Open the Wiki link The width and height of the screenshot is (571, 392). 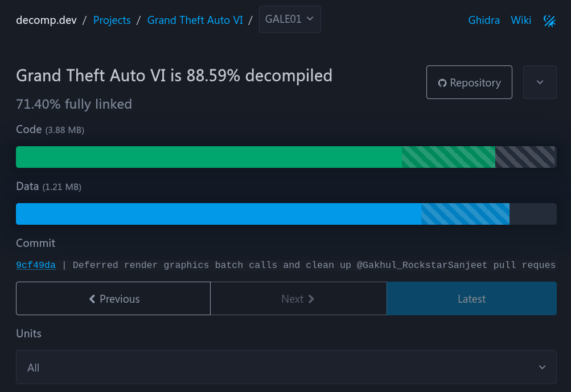[521, 20]
